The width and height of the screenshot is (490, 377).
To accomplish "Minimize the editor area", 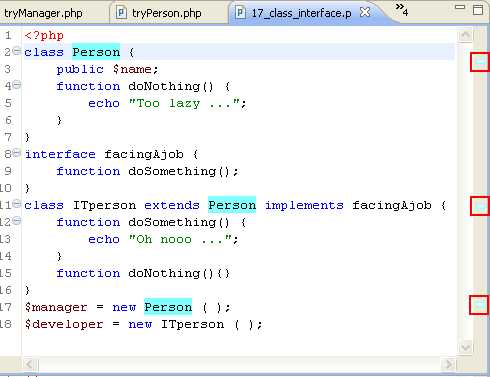I will coord(460,7).
